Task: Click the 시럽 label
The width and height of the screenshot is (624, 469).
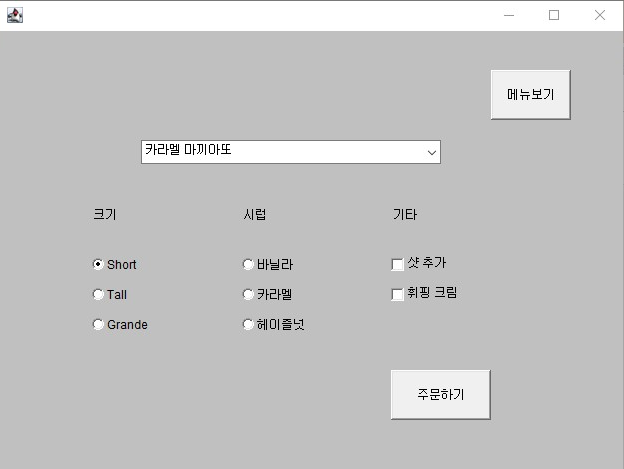Action: tap(255, 214)
